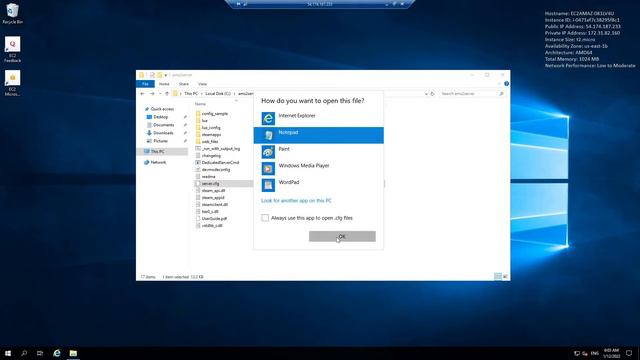Switch to the View ribbon tab
640x360 pixels.
point(202,84)
